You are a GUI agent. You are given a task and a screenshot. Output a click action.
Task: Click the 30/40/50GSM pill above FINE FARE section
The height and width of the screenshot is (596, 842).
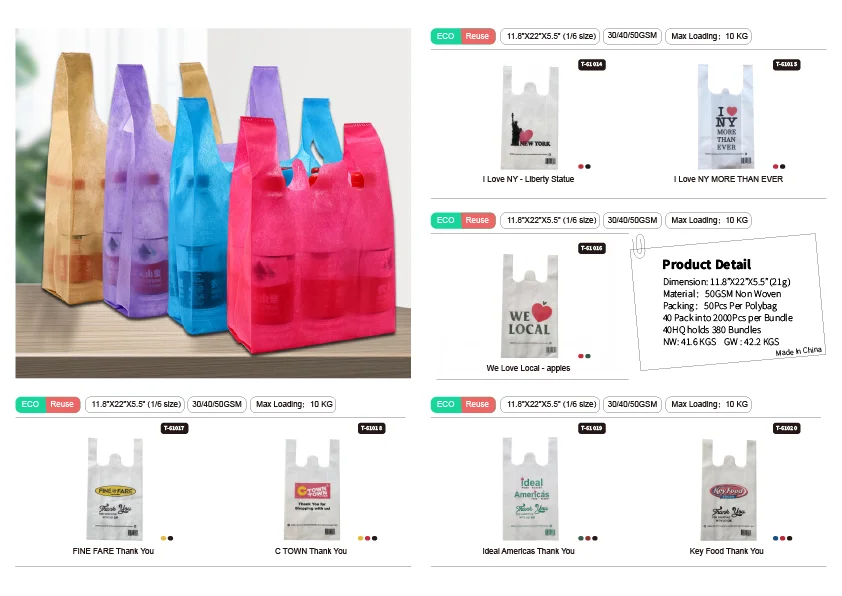(x=217, y=404)
